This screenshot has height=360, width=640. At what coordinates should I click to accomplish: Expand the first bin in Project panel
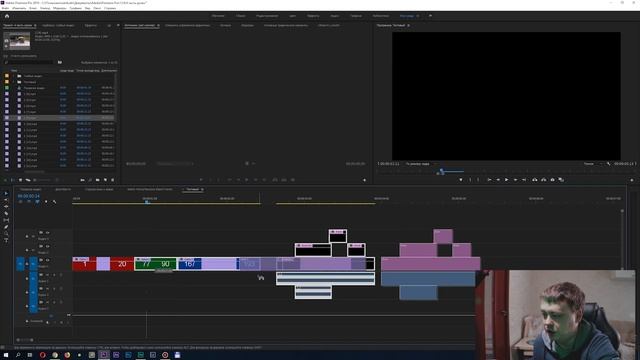(13, 76)
